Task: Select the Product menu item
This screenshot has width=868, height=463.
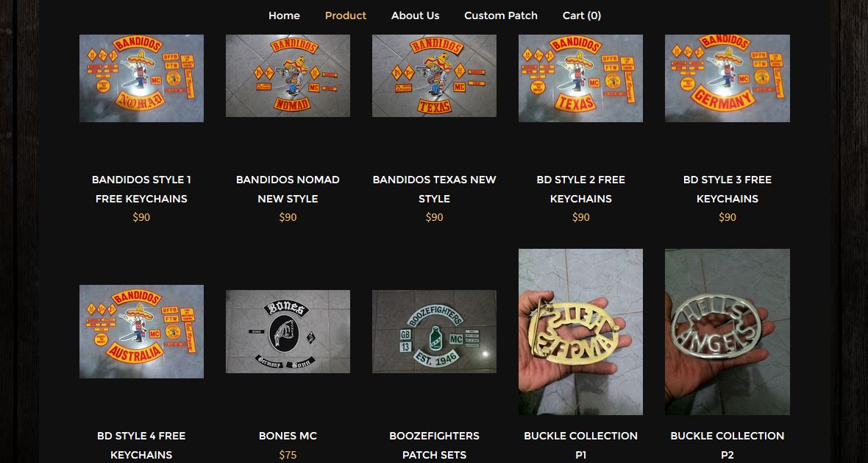Action: coord(346,15)
